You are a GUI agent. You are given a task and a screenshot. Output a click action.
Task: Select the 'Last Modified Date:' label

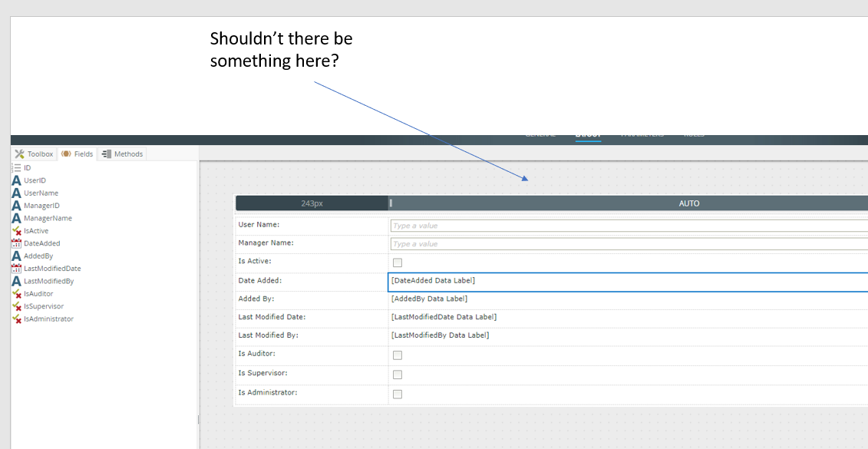click(272, 317)
